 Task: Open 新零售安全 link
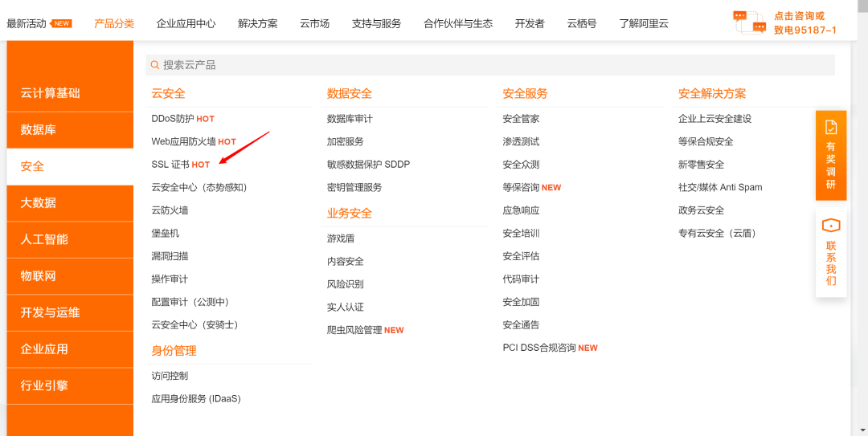(x=702, y=165)
